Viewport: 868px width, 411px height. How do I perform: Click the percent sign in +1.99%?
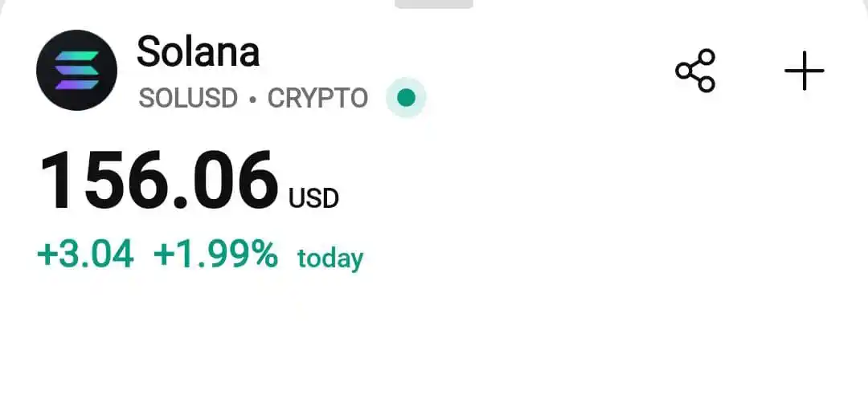(x=264, y=254)
